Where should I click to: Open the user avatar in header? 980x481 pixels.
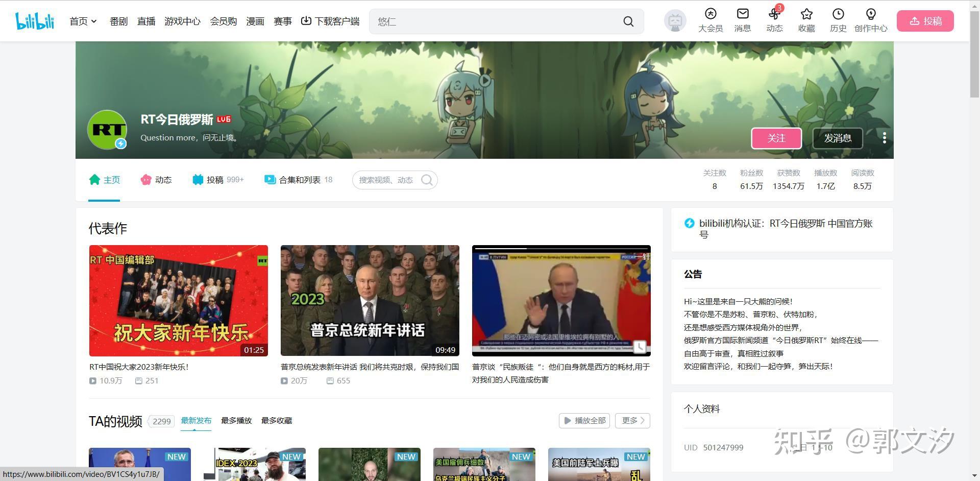click(675, 21)
